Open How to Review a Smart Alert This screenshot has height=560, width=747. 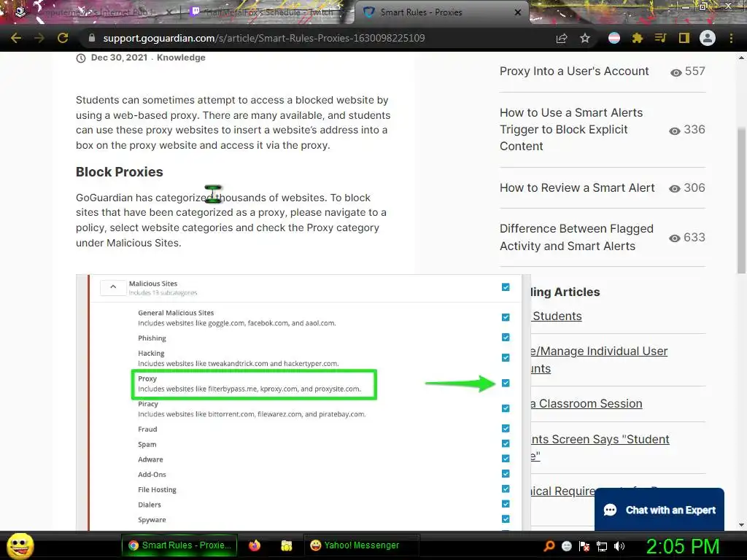click(577, 187)
